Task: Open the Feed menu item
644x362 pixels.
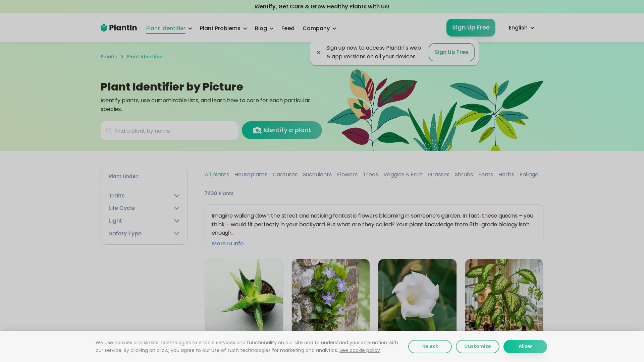Action: tap(288, 28)
